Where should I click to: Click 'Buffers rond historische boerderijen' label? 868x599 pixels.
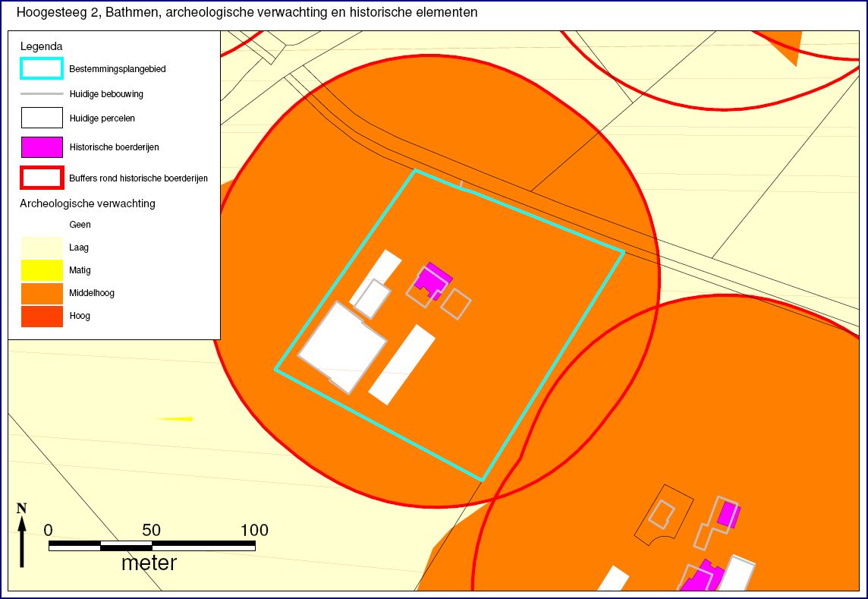(x=138, y=178)
